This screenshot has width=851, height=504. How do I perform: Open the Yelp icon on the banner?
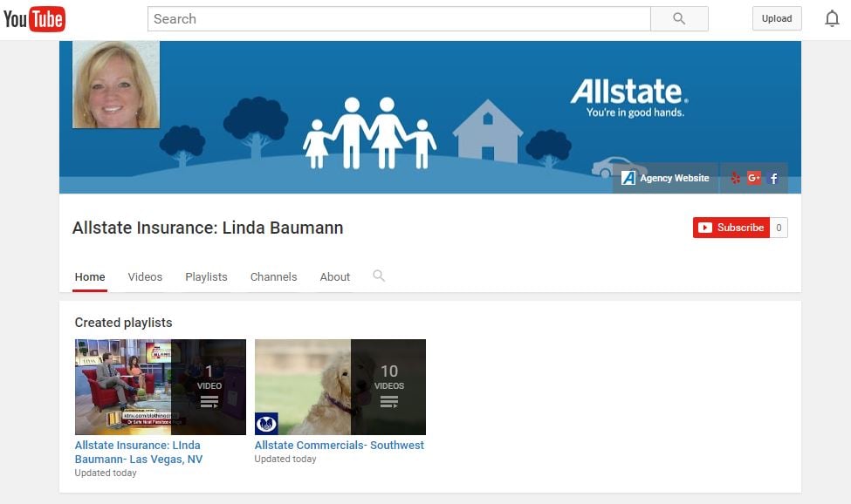coord(736,178)
